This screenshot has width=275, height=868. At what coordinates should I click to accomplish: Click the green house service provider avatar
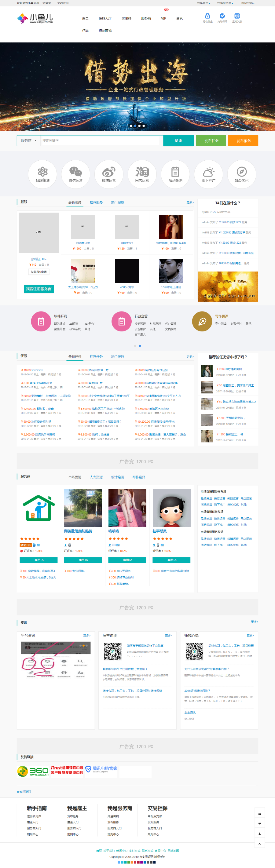(x=39, y=508)
